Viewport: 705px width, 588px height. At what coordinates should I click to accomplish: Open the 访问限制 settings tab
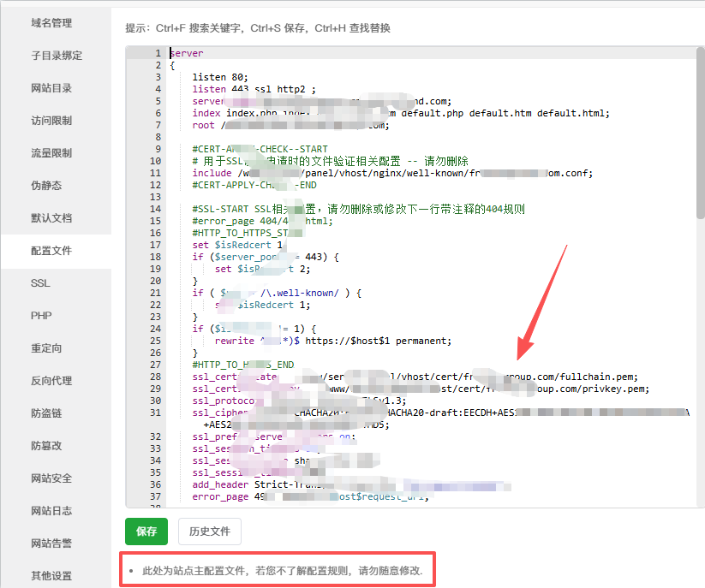point(51,121)
